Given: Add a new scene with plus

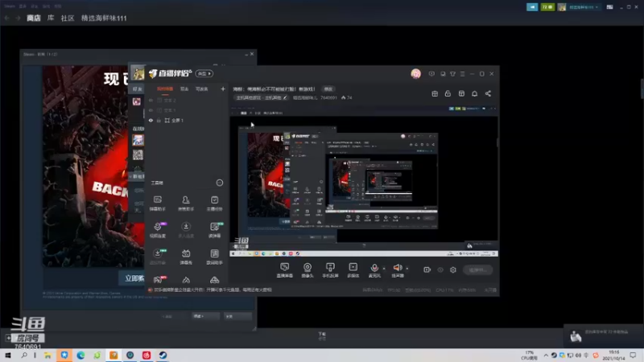Looking at the screenshot, I should (223, 89).
